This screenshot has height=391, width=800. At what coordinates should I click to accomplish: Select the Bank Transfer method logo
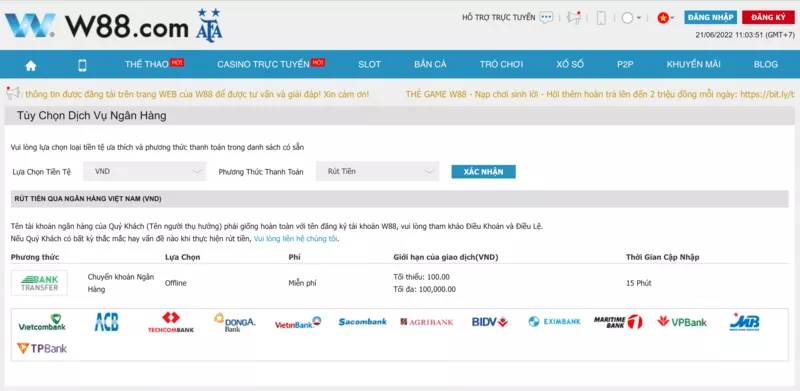click(39, 283)
